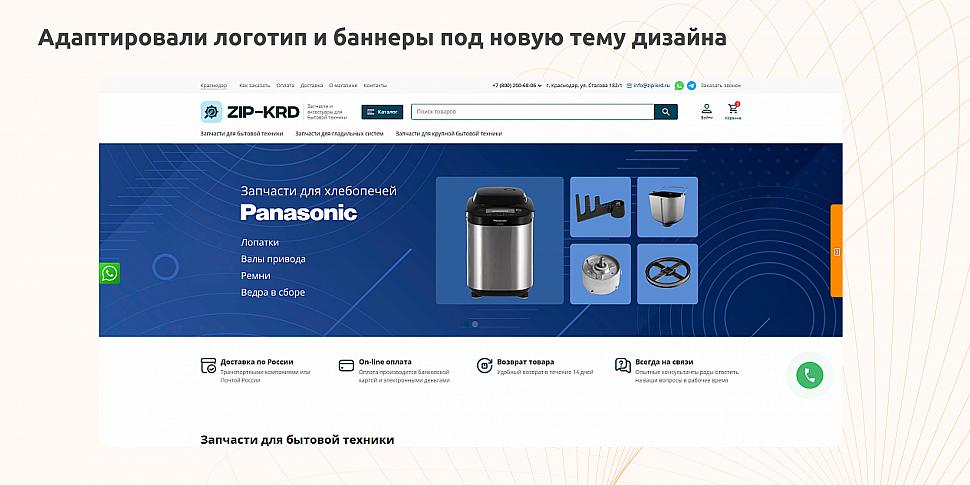Open the Доставка menu item
This screenshot has height=485, width=970.
click(312, 85)
